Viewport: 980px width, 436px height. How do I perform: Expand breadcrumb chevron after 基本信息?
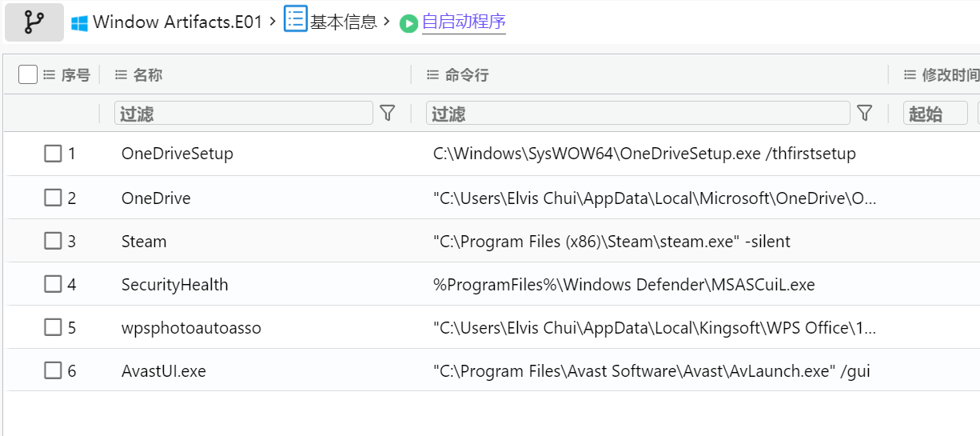pos(387,20)
